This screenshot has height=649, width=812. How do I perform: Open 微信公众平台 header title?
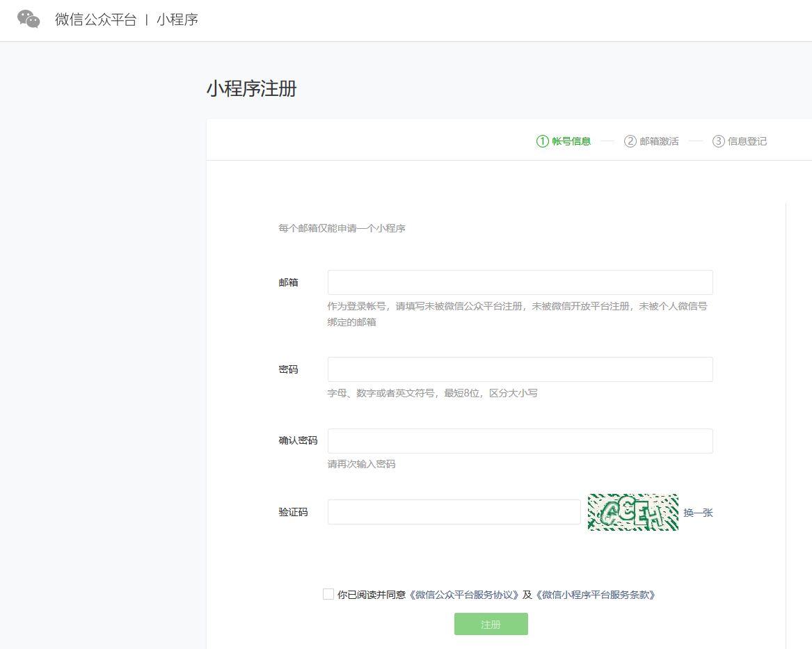pyautogui.click(x=96, y=19)
